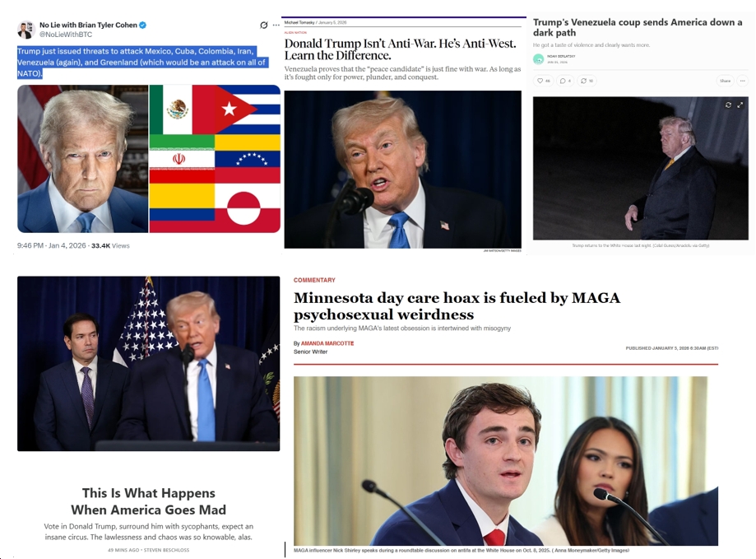Click the Share button on the Substack post
Image resolution: width=756 pixels, height=559 pixels.
(x=725, y=81)
